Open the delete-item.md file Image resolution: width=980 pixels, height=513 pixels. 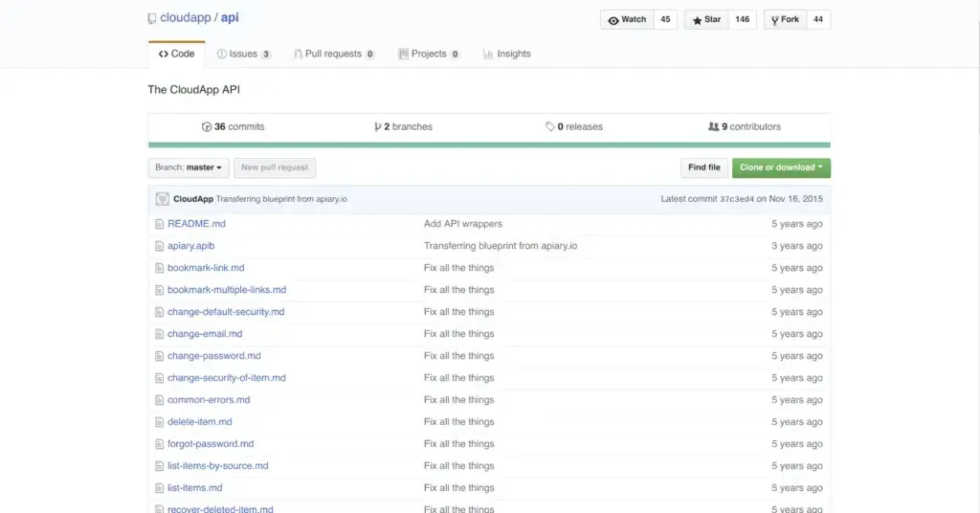click(199, 422)
